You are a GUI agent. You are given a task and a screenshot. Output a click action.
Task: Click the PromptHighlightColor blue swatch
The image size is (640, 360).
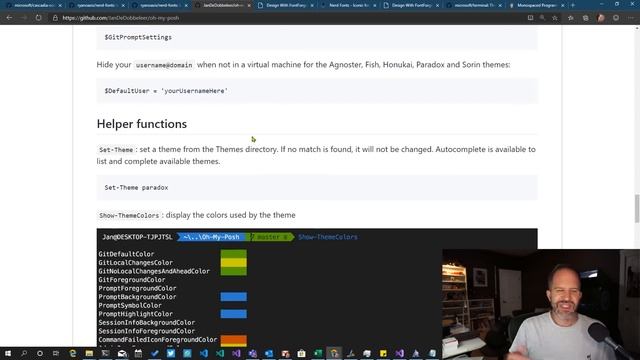(233, 314)
